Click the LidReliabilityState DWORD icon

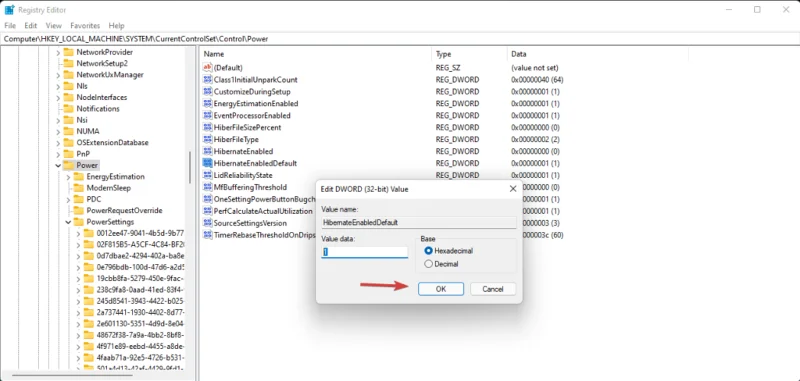[x=207, y=175]
